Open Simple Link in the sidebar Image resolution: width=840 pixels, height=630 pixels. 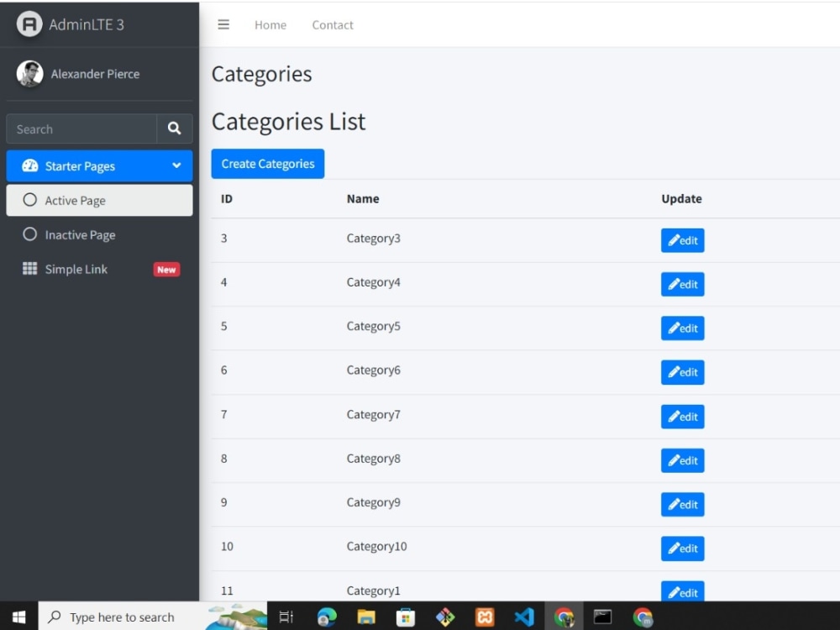99,269
